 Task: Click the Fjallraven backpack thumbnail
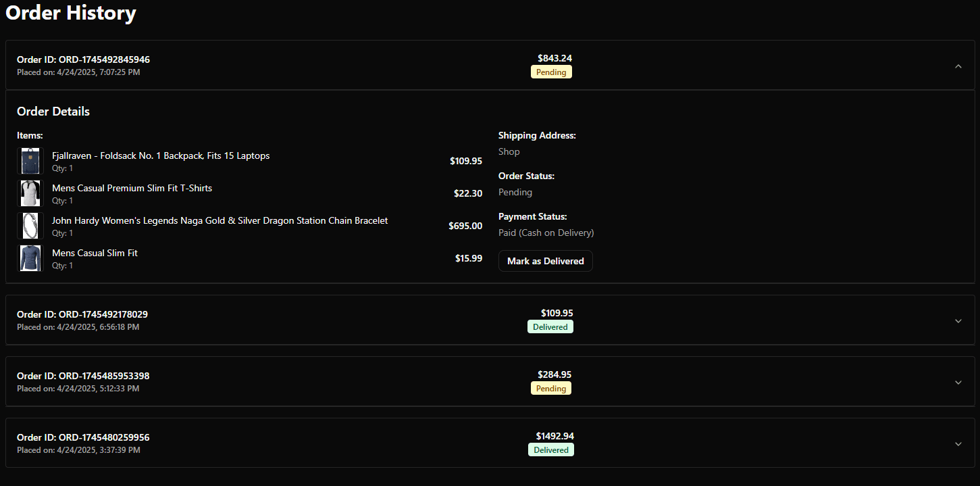[30, 161]
